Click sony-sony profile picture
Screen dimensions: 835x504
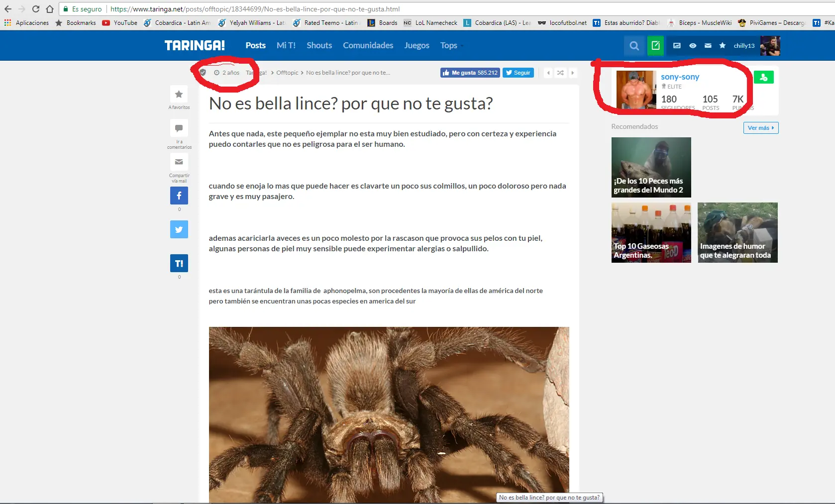coord(636,90)
